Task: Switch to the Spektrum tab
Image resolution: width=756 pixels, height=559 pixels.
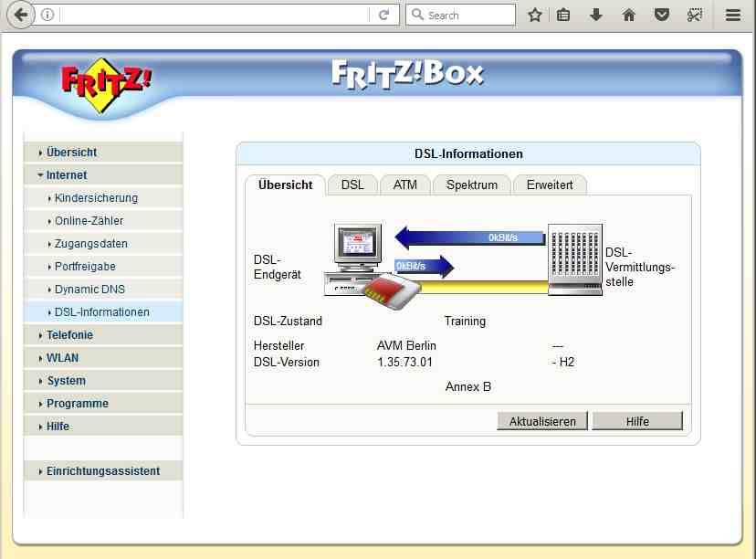Action: 471,185
